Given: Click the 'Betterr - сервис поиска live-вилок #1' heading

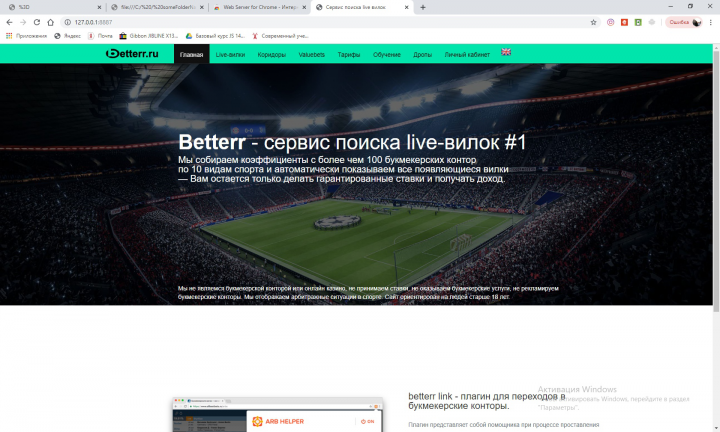Looking at the screenshot, I should [352, 142].
